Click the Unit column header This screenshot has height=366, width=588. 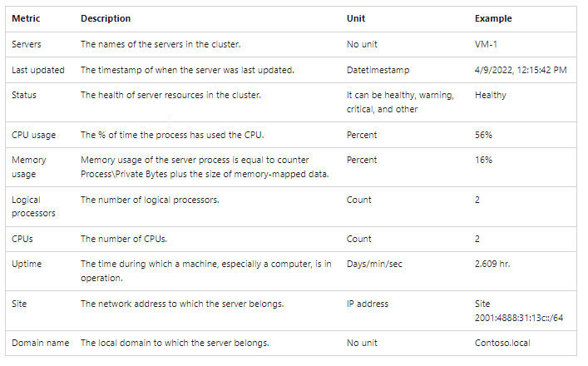tap(356, 18)
